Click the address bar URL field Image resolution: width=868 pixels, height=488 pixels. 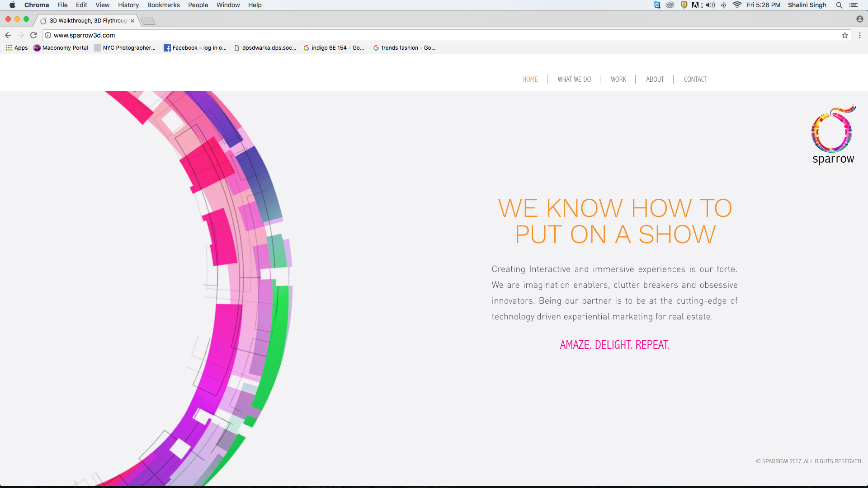[x=407, y=35]
